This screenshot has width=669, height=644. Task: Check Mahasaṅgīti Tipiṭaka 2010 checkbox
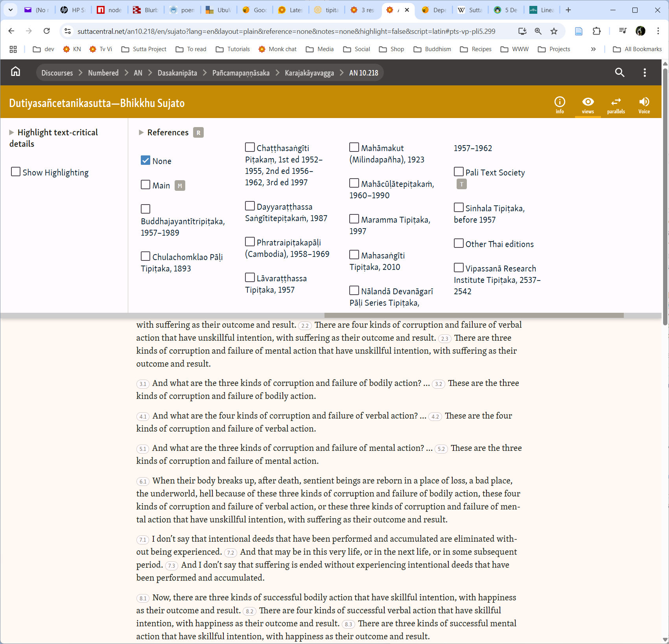(x=354, y=255)
